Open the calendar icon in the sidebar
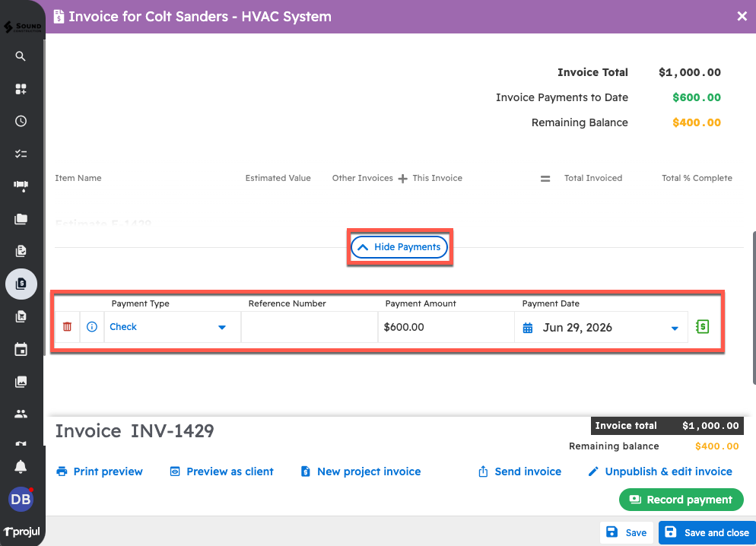The image size is (756, 546). (21, 350)
